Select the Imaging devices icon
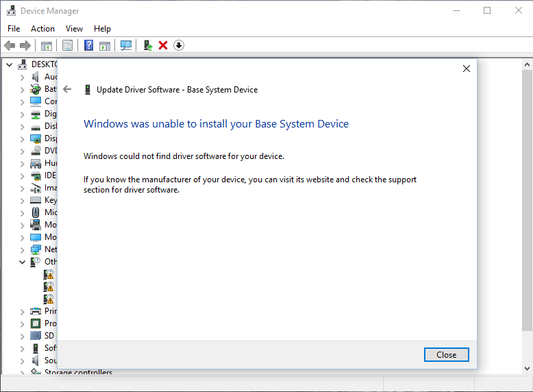 (x=36, y=188)
